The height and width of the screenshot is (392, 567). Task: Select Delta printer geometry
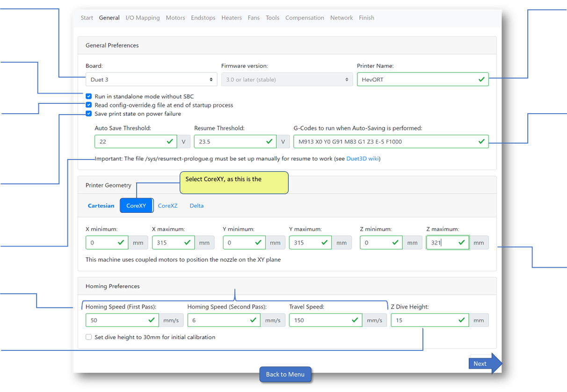(196, 206)
